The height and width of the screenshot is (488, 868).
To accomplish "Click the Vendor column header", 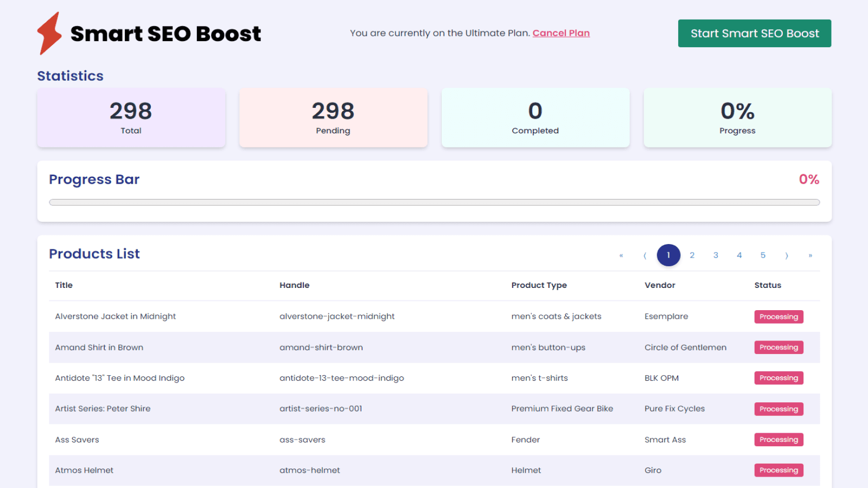I will tap(660, 285).
